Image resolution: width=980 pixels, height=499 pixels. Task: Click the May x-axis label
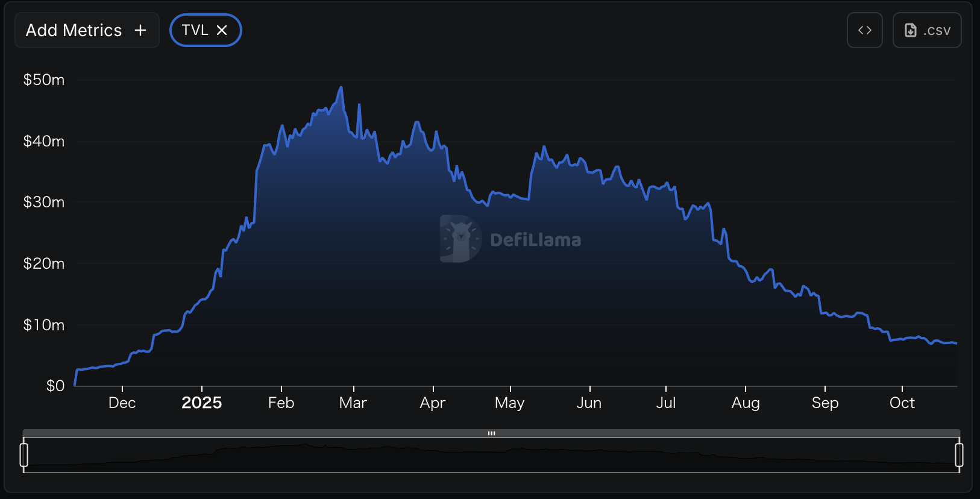pyautogui.click(x=510, y=403)
